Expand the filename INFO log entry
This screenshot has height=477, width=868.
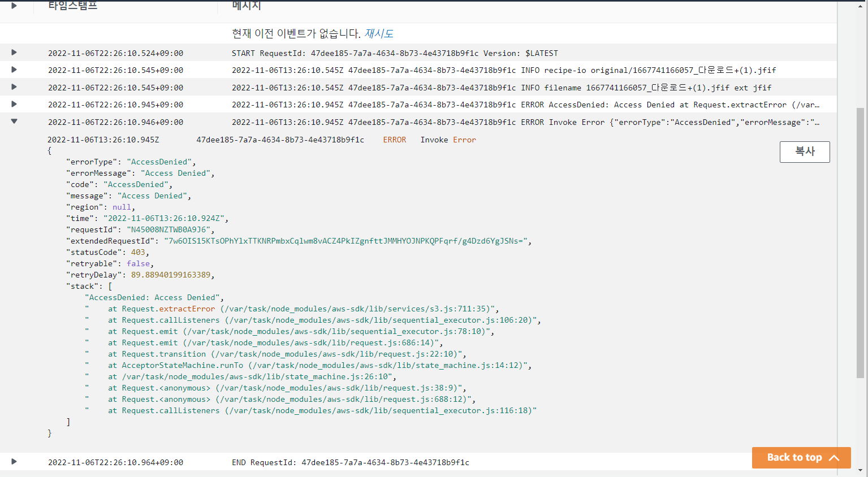tap(14, 87)
